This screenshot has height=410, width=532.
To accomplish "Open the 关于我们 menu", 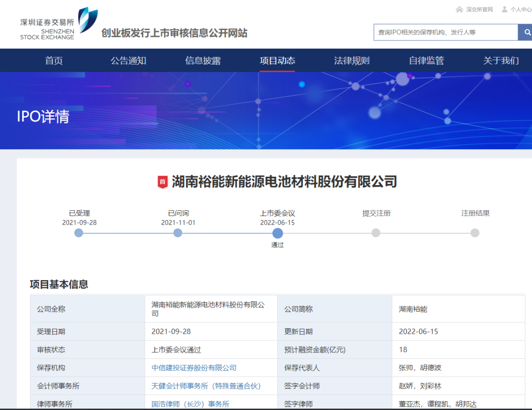I will pyautogui.click(x=501, y=61).
